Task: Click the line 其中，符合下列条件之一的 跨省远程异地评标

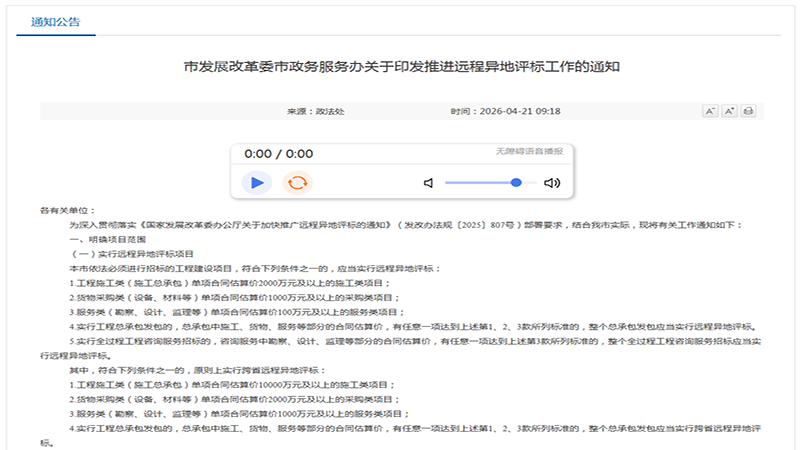Action: 197,370
